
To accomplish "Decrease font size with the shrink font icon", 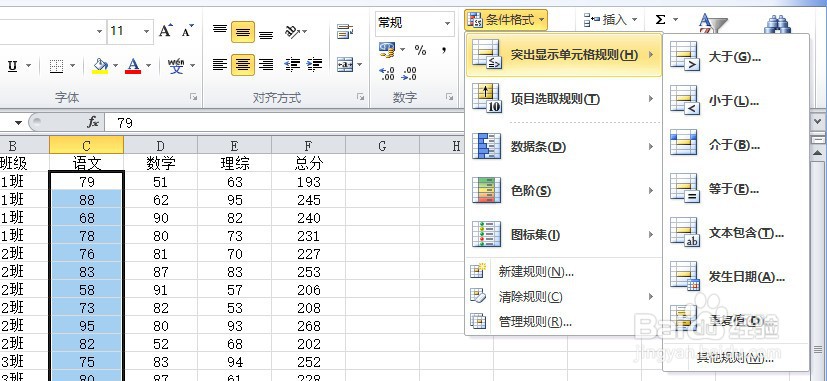I will 188,31.
